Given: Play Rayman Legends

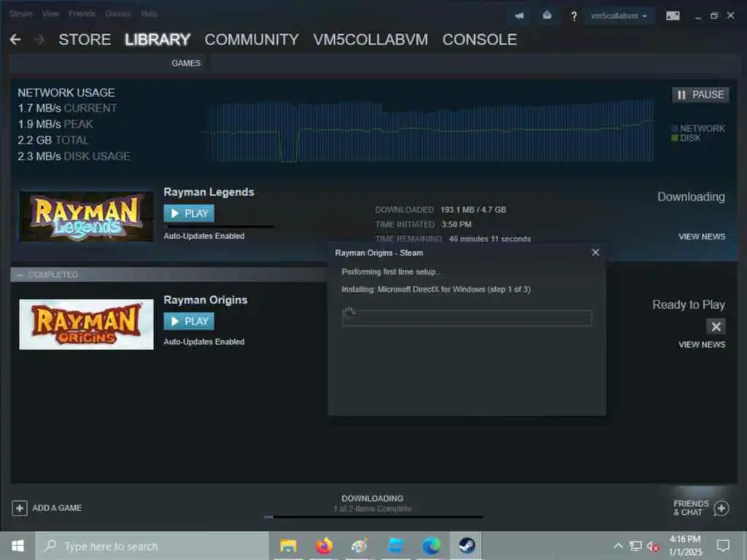Looking at the screenshot, I should [189, 214].
